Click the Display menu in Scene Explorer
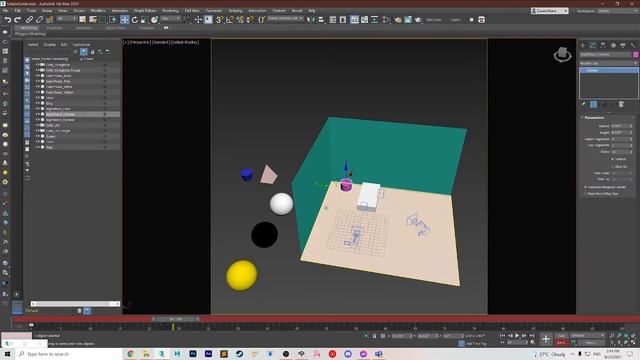This screenshot has height=360, width=640. 49,45
